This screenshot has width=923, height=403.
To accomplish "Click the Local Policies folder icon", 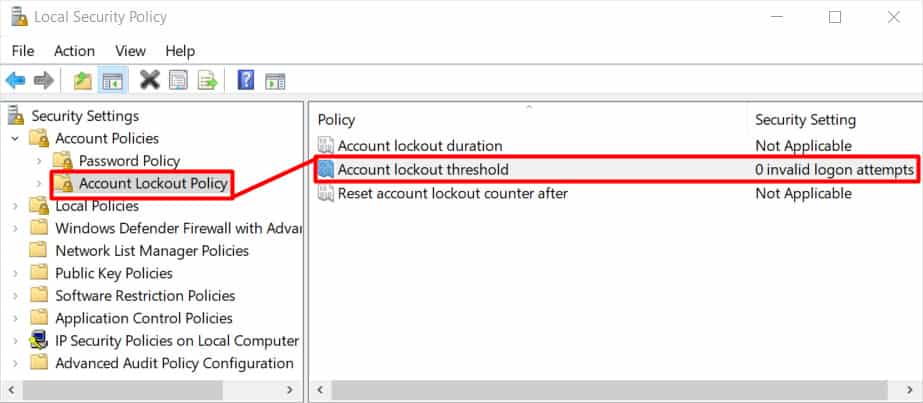I will coord(39,206).
